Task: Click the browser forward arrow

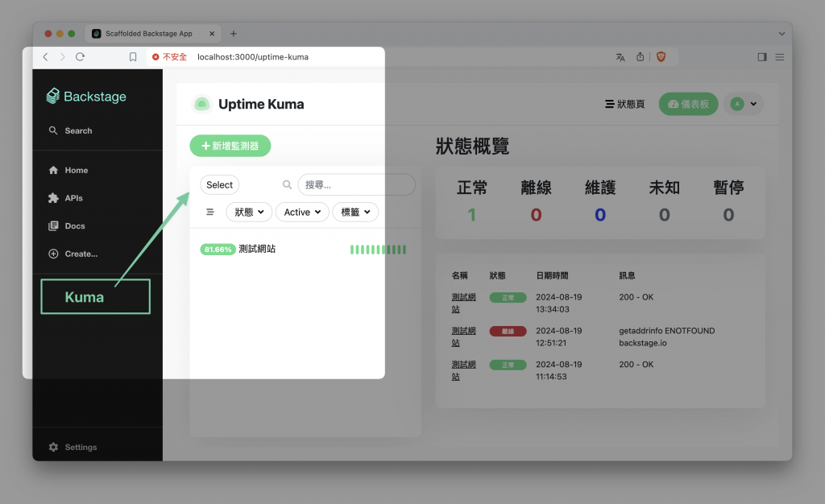Action: (63, 56)
